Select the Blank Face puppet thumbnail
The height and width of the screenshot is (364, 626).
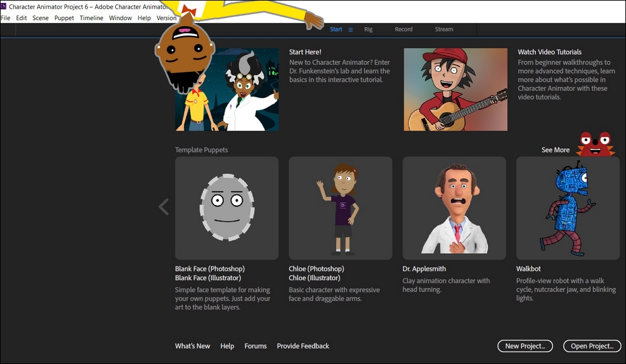pos(227,208)
